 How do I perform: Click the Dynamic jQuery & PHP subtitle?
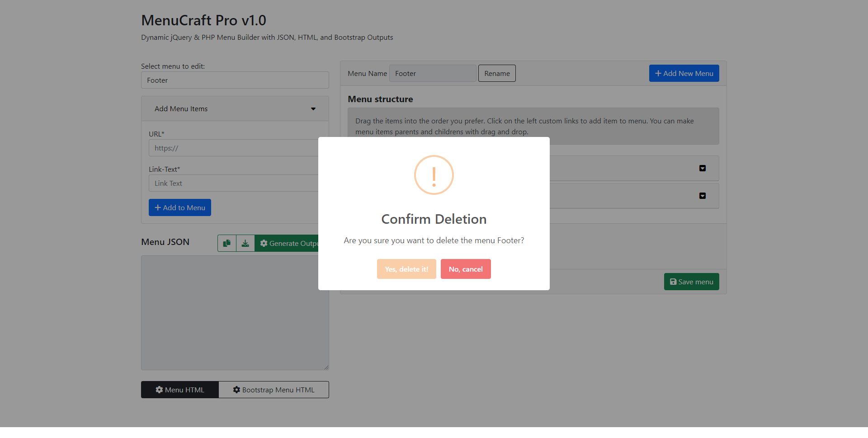click(267, 37)
